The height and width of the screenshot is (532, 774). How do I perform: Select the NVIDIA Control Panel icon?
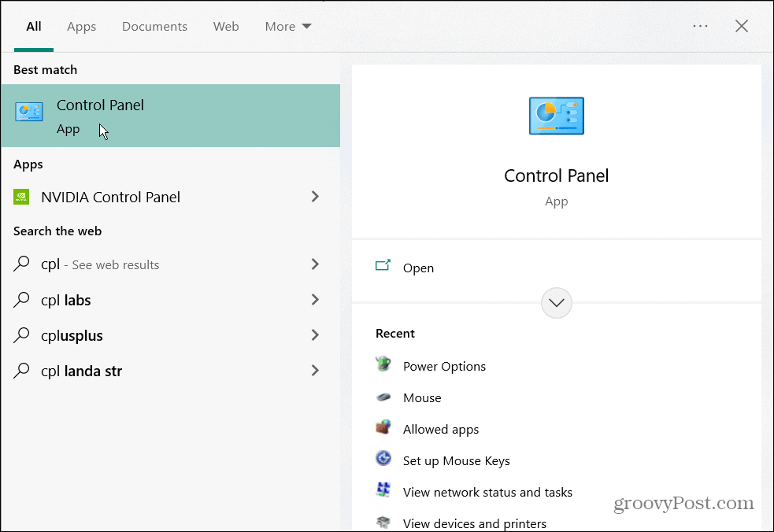pyautogui.click(x=23, y=197)
